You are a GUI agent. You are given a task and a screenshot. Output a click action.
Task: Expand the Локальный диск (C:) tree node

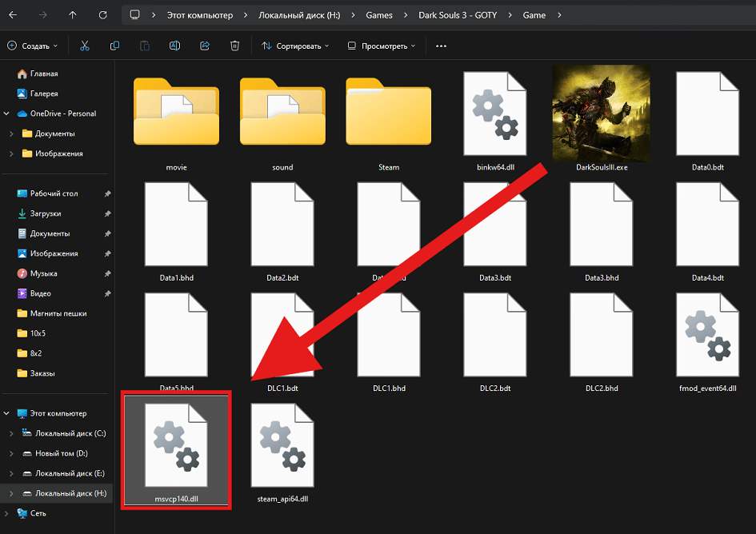coord(11,433)
